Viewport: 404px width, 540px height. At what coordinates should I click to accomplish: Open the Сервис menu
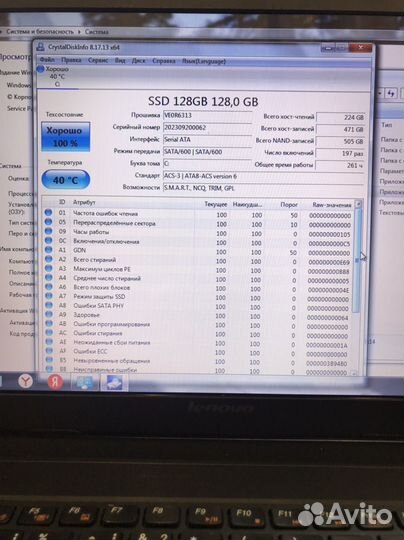click(98, 60)
